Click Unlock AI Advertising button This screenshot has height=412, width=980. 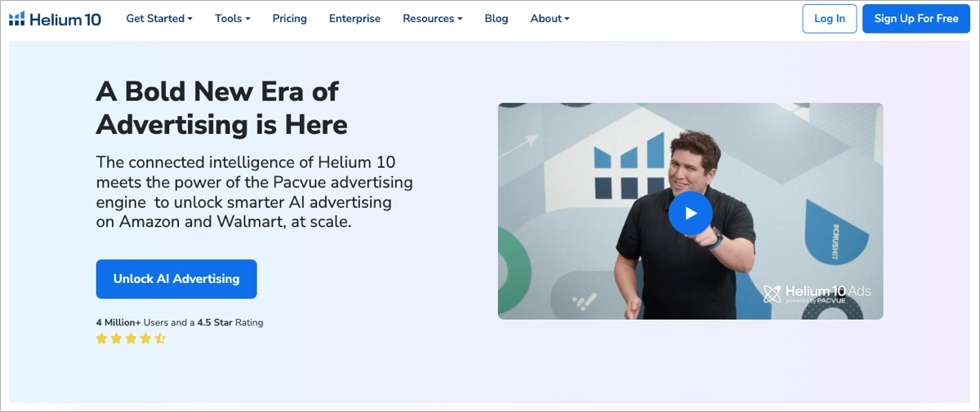[176, 279]
